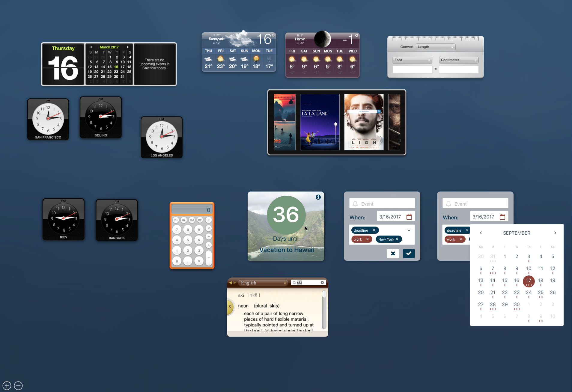Click the Harbin weather widget temperature
Image resolution: width=572 pixels, height=392 pixels.
coord(350,40)
